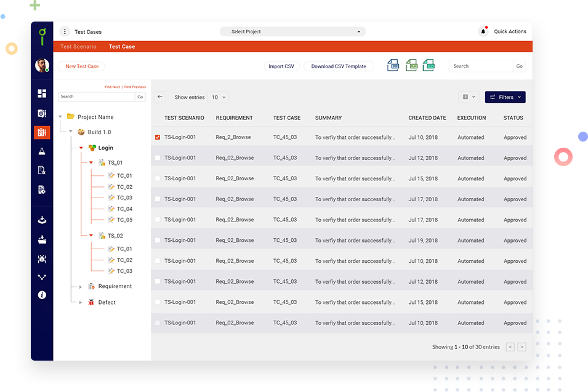The height and width of the screenshot is (392, 588).
Task: Export as XLSX file icon
Action: click(411, 65)
